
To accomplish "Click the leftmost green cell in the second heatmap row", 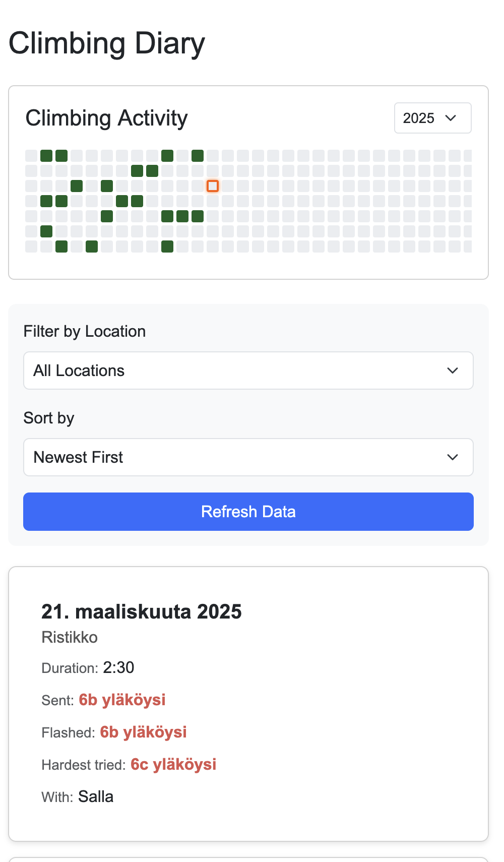I will 137,171.
